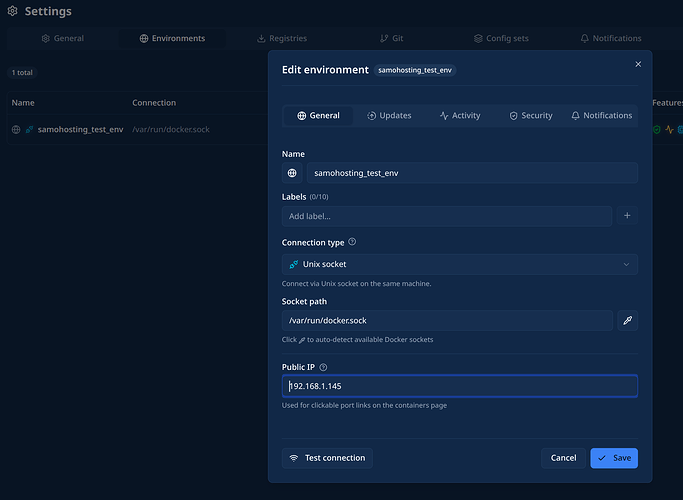Expand the Connection type dropdown
683x500 pixels.
[460, 264]
